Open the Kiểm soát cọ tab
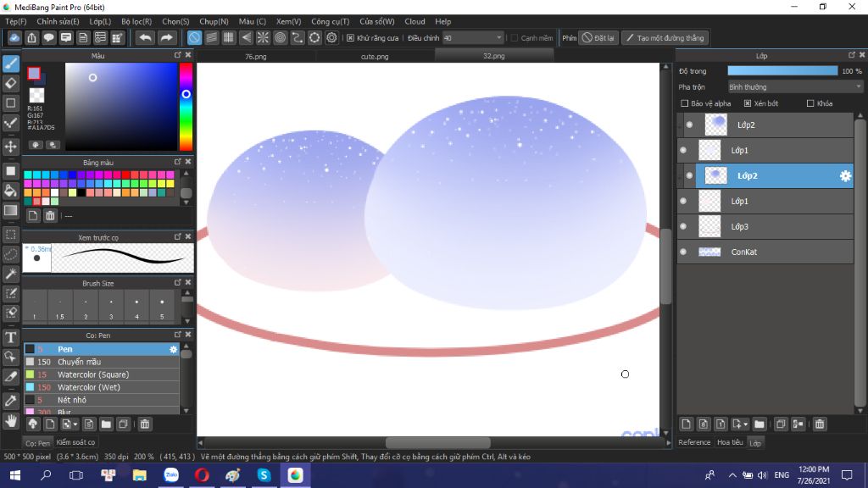 tap(75, 442)
